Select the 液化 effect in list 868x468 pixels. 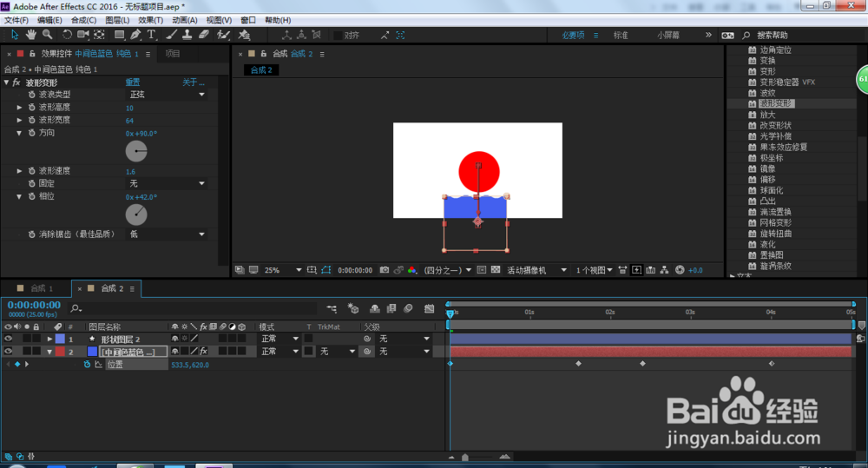point(767,244)
